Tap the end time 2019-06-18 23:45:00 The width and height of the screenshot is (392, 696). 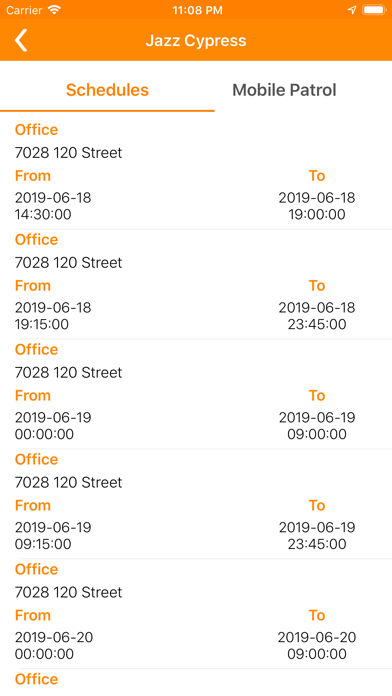coord(317,316)
